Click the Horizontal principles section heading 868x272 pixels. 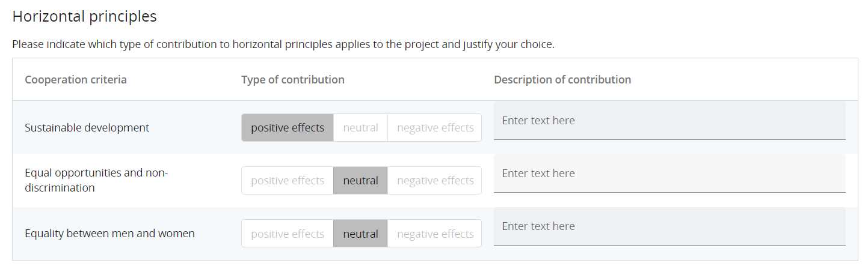(85, 17)
